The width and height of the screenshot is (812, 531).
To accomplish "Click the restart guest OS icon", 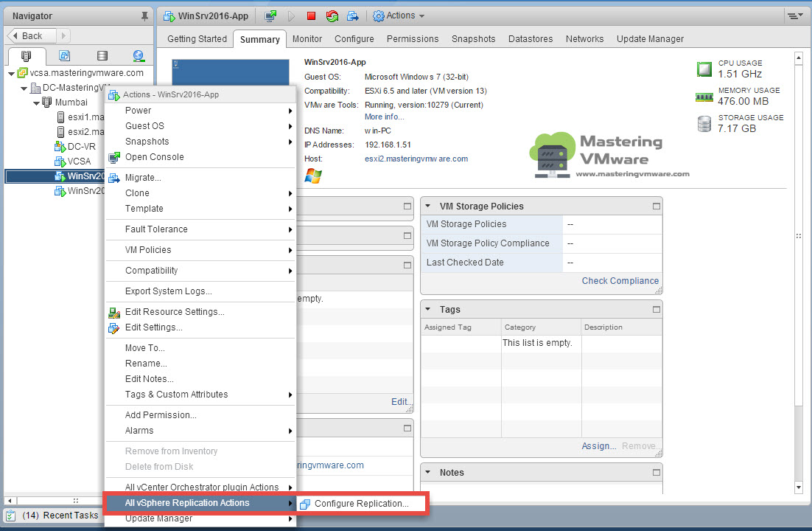I will point(332,16).
